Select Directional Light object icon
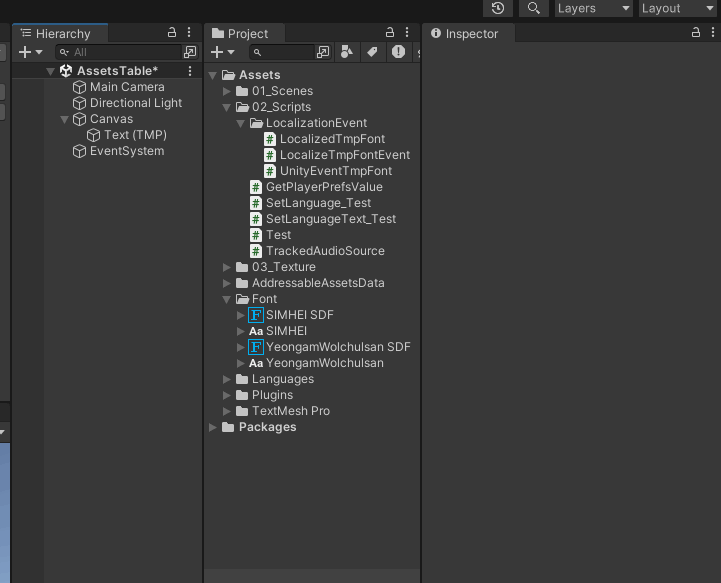This screenshot has width=721, height=583. tap(80, 103)
